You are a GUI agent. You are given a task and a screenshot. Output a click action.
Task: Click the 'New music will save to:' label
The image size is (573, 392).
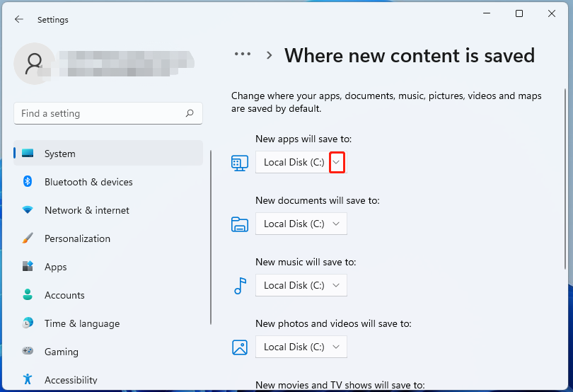pos(306,262)
